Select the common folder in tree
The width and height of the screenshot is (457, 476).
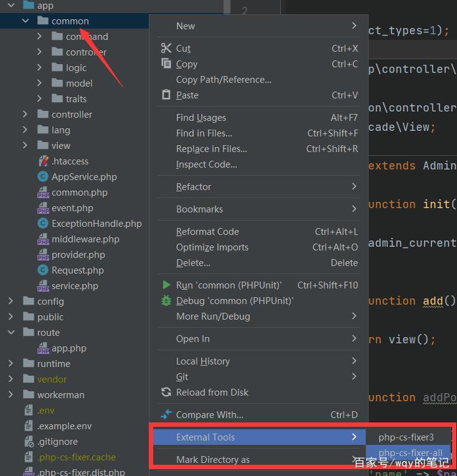pos(70,21)
